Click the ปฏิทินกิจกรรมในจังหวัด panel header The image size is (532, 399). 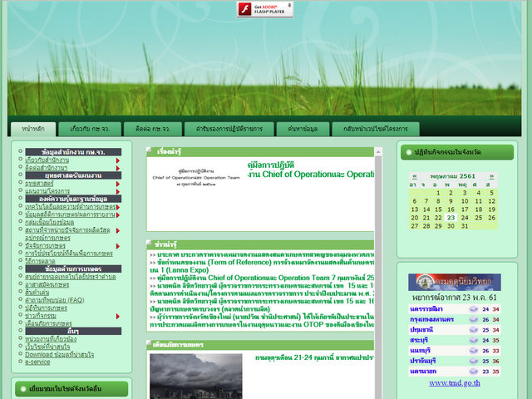tap(457, 152)
